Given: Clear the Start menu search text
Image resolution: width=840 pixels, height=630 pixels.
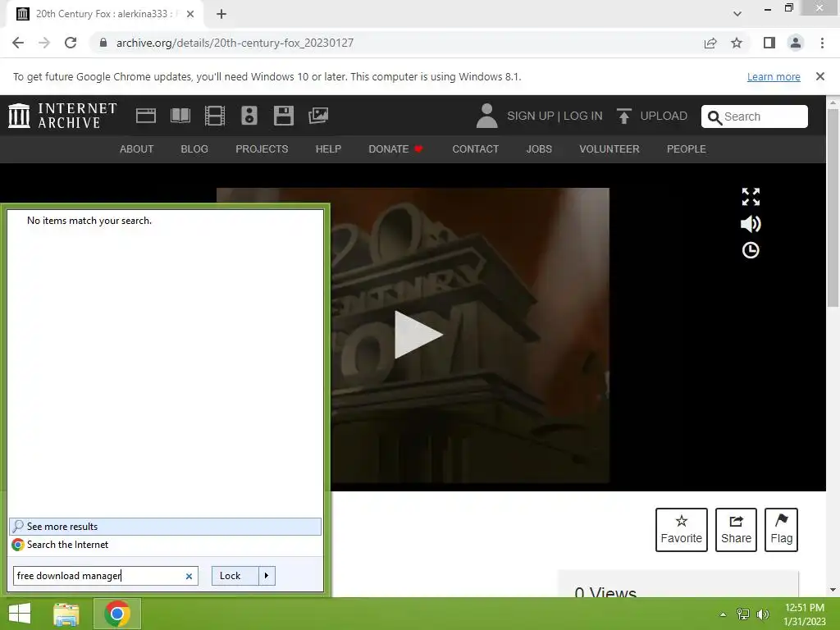Looking at the screenshot, I should 189,577.
